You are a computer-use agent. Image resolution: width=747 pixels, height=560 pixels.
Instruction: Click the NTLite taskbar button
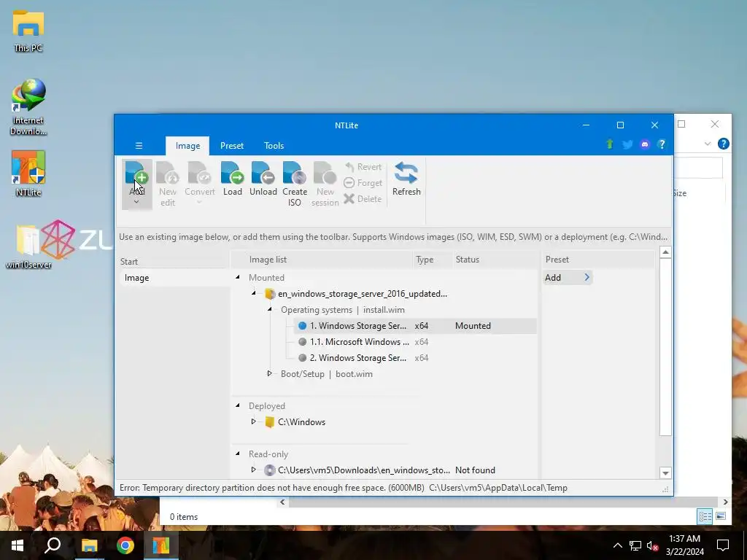tap(161, 545)
